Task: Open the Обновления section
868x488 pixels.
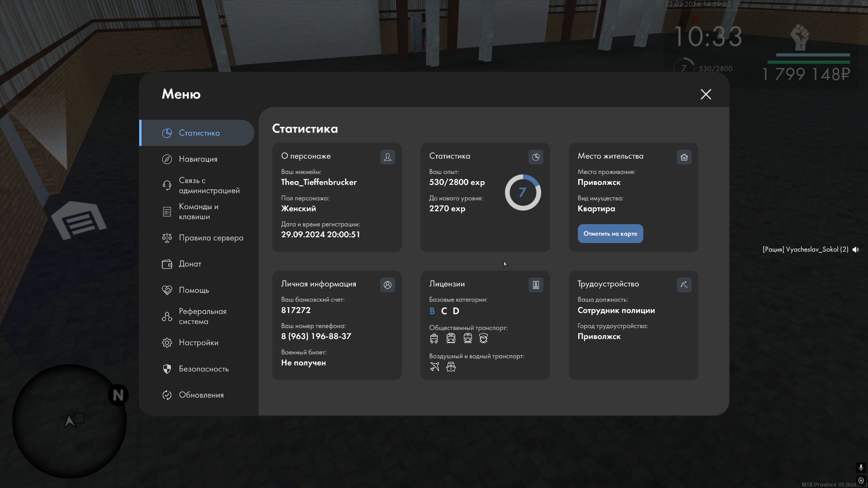Action: [201, 395]
